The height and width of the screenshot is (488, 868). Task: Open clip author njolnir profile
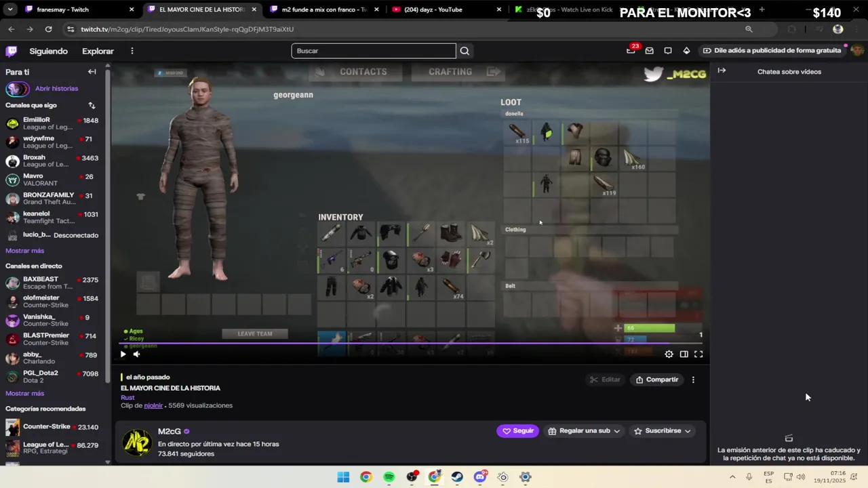(x=153, y=406)
